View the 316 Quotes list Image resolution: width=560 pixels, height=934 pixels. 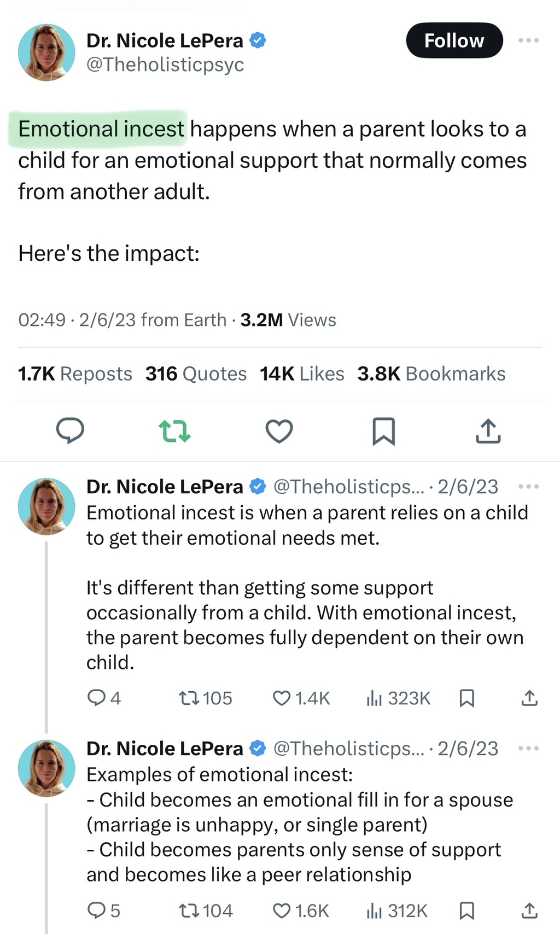pos(196,374)
